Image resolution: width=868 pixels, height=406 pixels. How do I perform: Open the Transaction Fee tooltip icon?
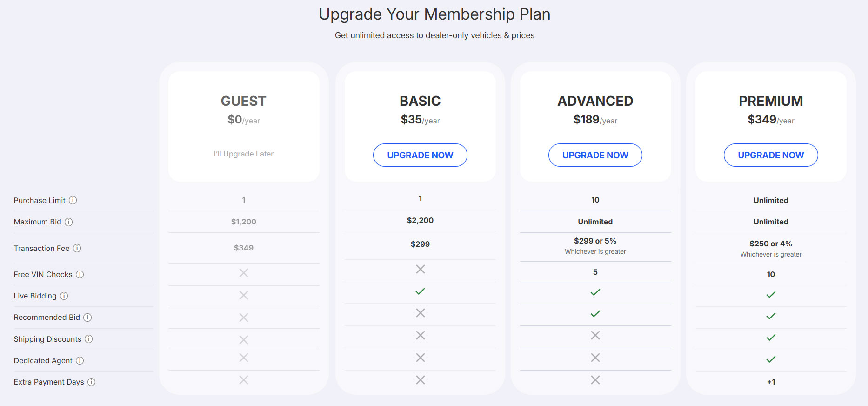(x=77, y=248)
